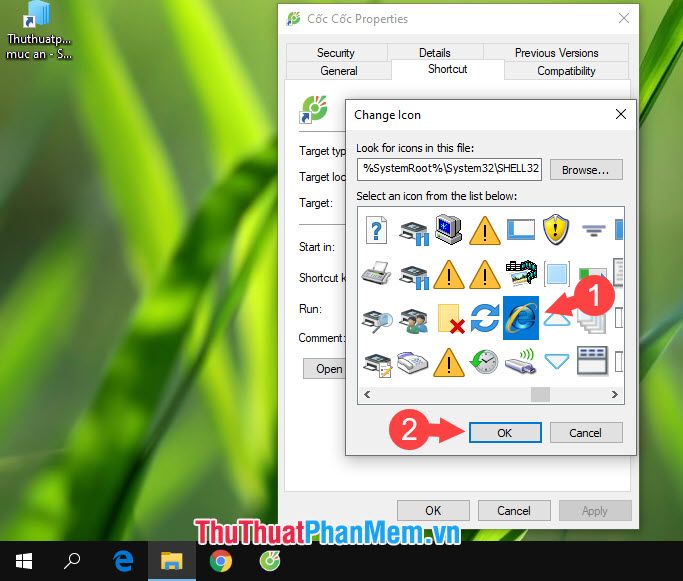Click the icon list horizontal scroll thumb
This screenshot has height=581, width=683.
tap(540, 395)
